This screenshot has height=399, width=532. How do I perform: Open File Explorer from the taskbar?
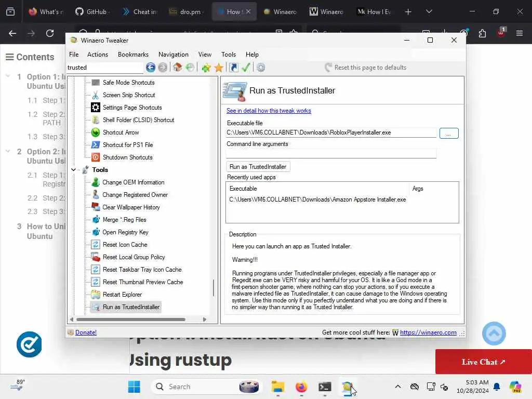pos(277,387)
